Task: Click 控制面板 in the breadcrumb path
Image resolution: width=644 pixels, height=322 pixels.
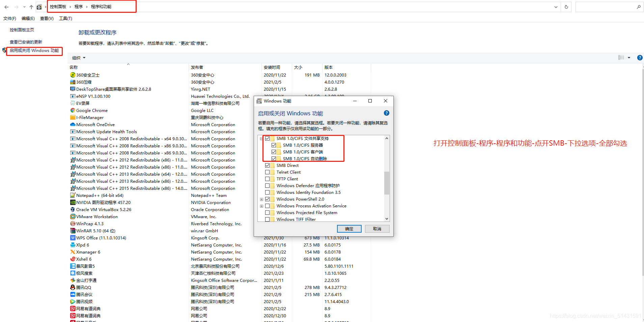Action: coord(58,7)
